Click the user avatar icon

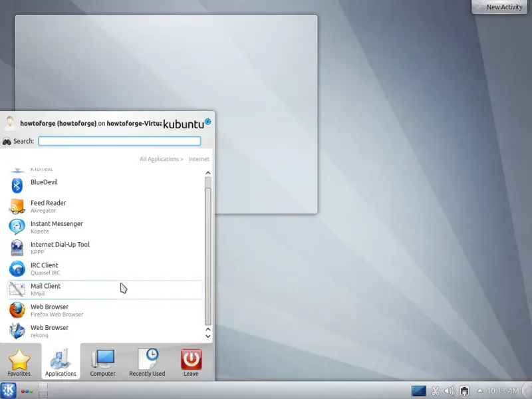pyautogui.click(x=10, y=123)
